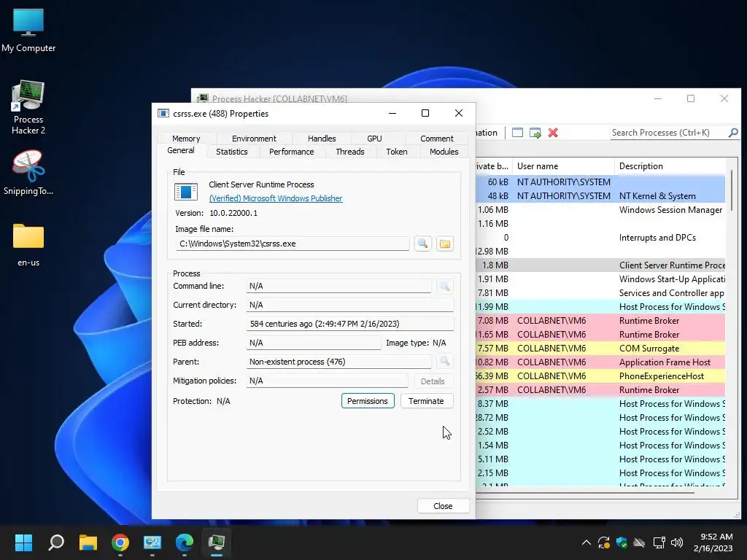Switch to the GPU tab

point(374,139)
